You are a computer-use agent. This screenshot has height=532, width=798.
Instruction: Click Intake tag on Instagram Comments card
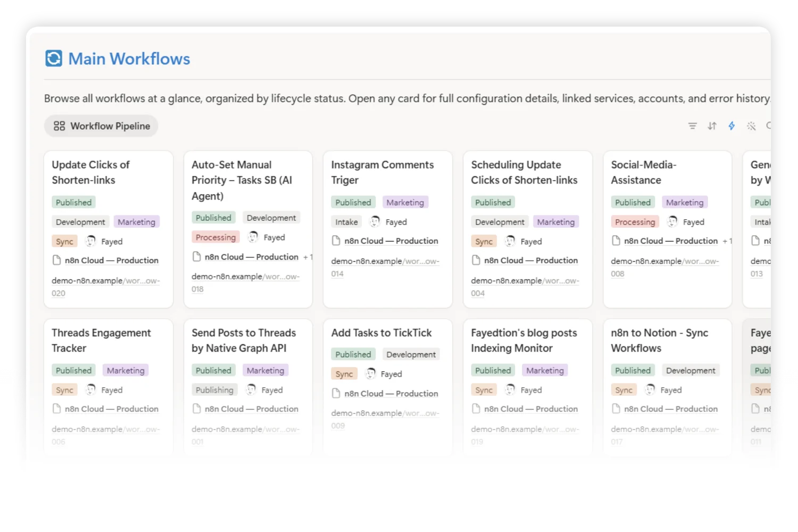[346, 222]
